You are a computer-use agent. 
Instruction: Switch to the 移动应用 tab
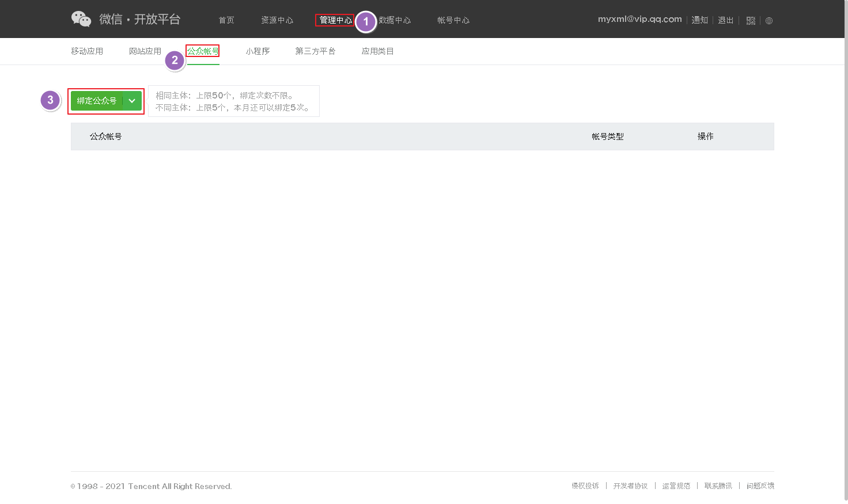[87, 51]
